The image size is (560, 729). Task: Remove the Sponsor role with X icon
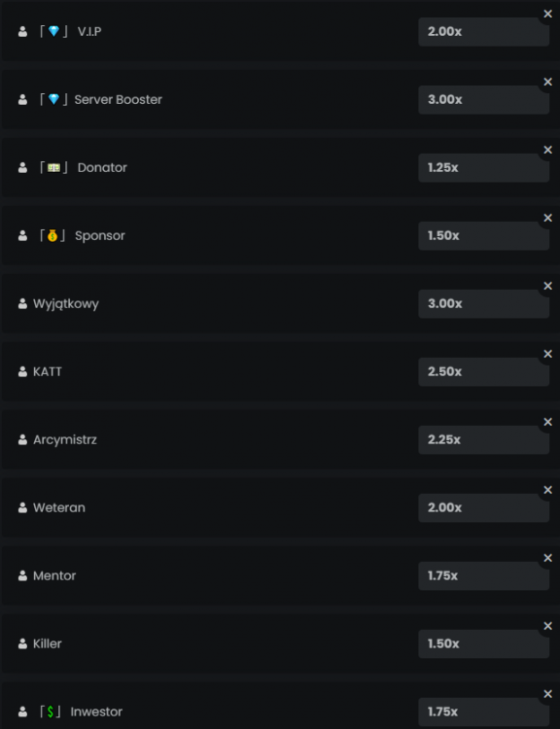coord(547,218)
